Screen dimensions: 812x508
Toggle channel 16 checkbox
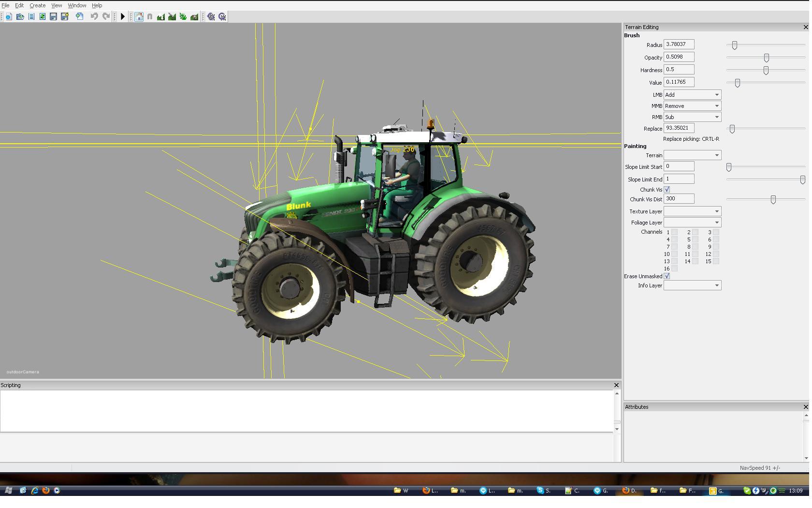coord(675,269)
